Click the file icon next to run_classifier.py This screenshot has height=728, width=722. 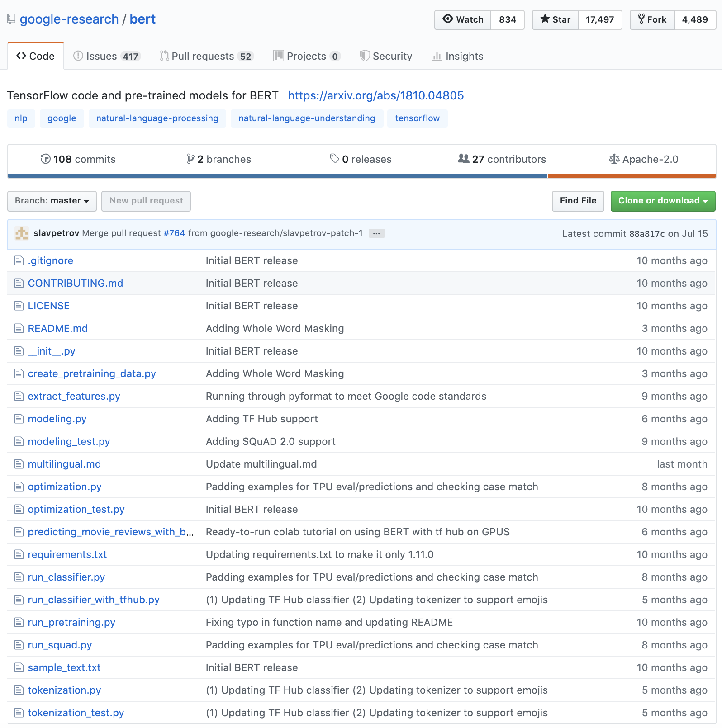point(19,577)
